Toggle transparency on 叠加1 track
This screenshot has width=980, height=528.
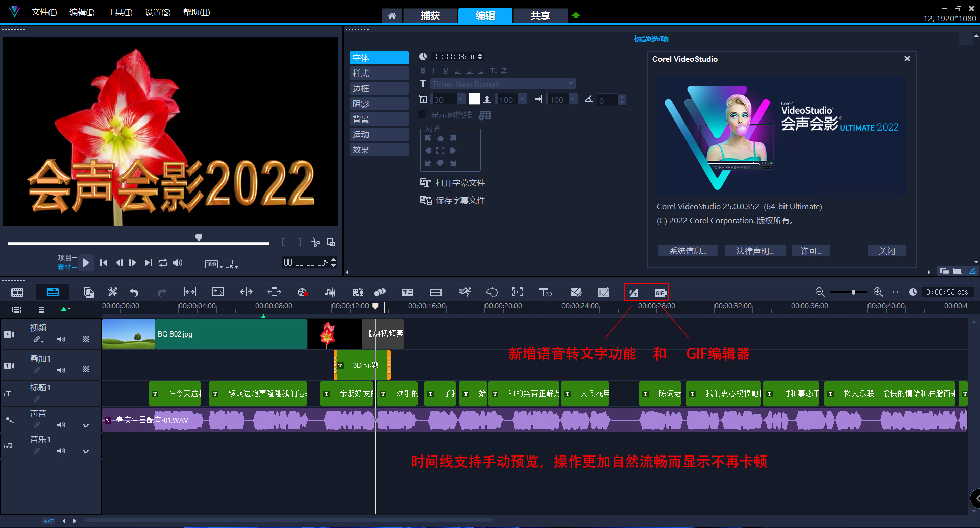point(86,369)
